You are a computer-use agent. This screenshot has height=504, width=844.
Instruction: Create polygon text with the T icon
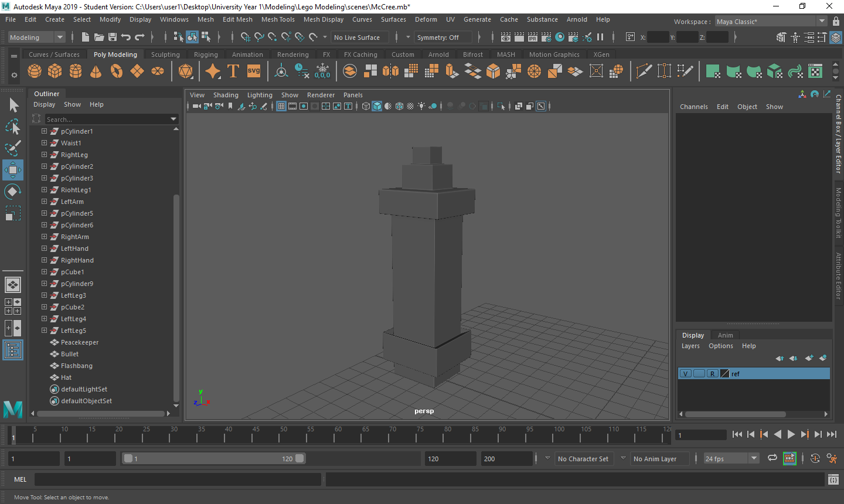pos(233,71)
